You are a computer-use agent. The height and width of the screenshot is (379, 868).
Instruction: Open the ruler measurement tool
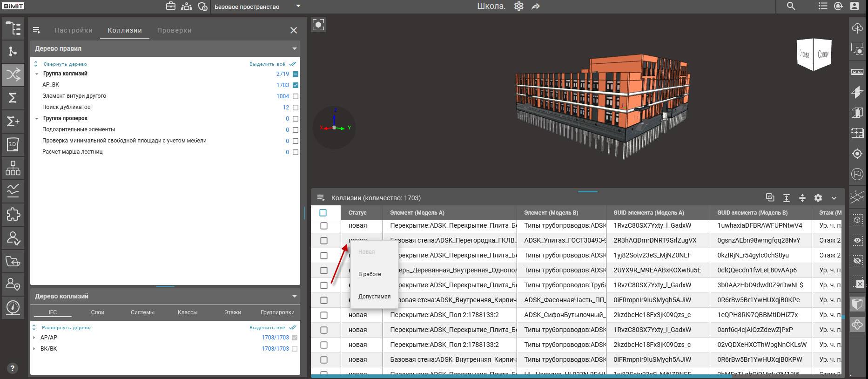tap(857, 72)
